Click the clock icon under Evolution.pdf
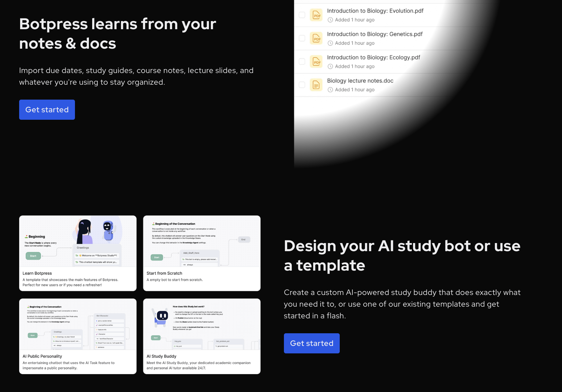562x392 pixels. point(330,20)
